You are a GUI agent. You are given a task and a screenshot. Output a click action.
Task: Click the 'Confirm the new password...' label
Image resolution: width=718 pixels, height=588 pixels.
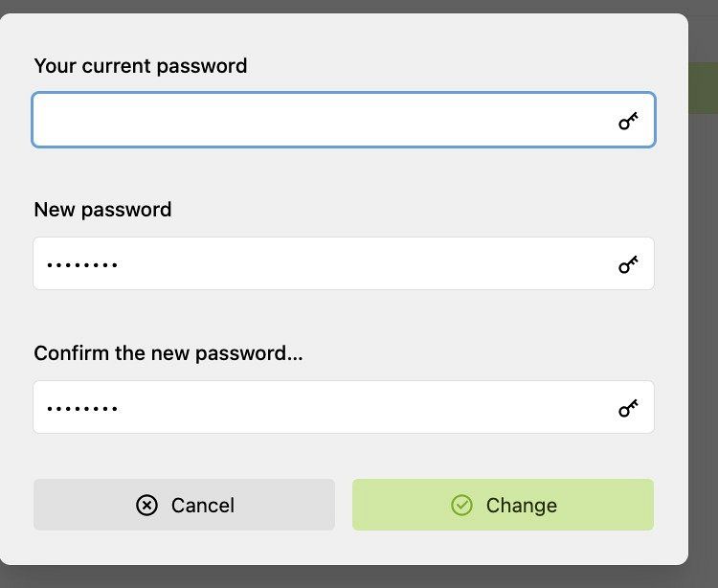[x=168, y=353]
